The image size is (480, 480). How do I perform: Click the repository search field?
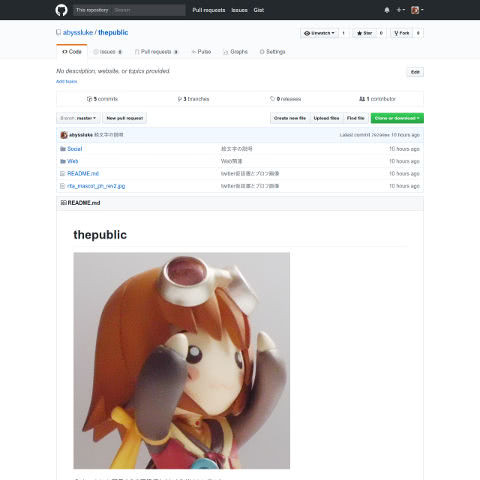pyautogui.click(x=148, y=10)
